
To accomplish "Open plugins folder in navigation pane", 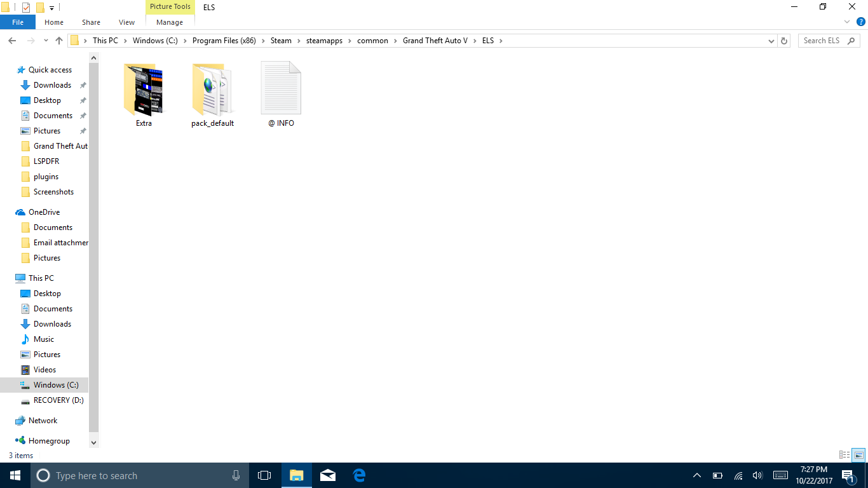I will point(46,177).
